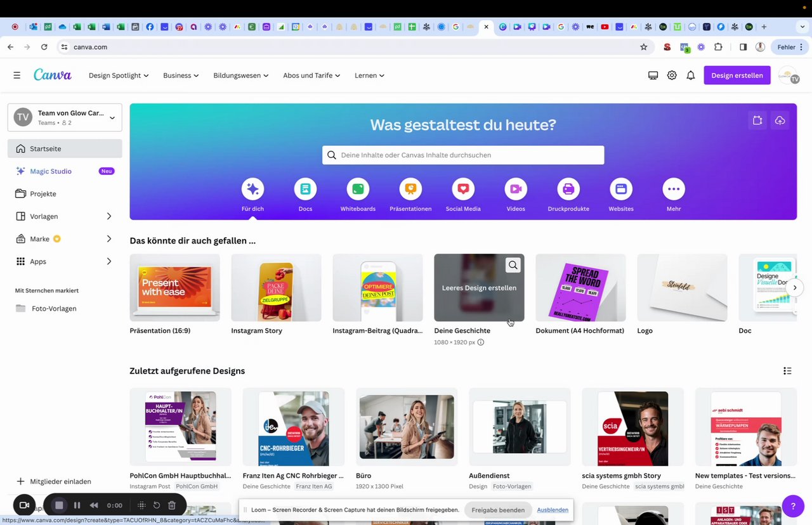Delete the Loom recording via trash icon

click(172, 505)
